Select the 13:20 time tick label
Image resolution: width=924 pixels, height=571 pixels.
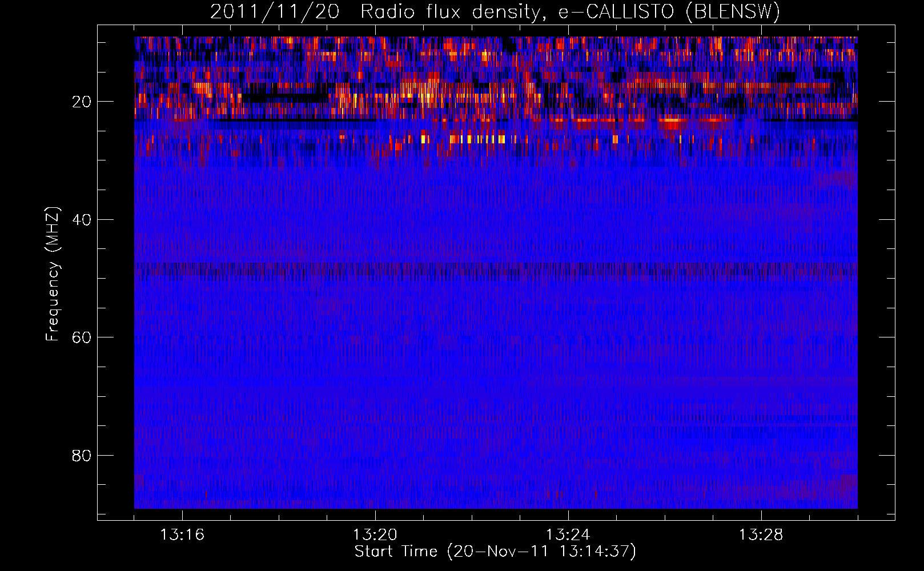pyautogui.click(x=375, y=535)
